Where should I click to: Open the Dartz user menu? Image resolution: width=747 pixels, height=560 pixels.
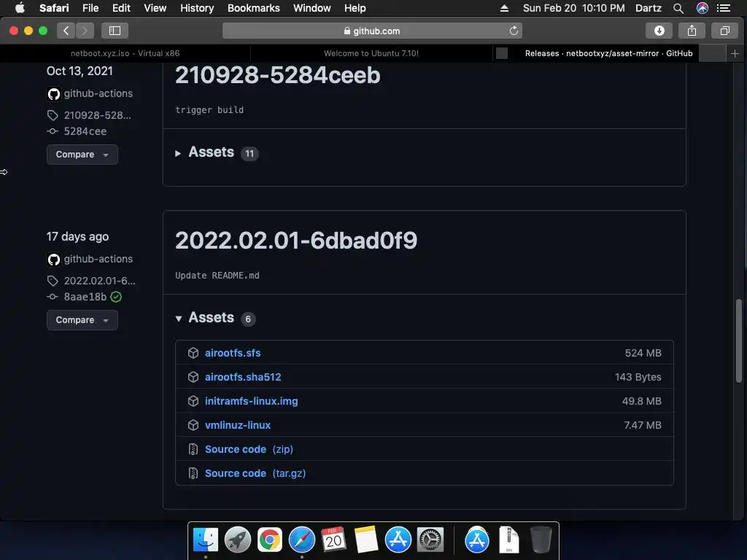pos(649,8)
